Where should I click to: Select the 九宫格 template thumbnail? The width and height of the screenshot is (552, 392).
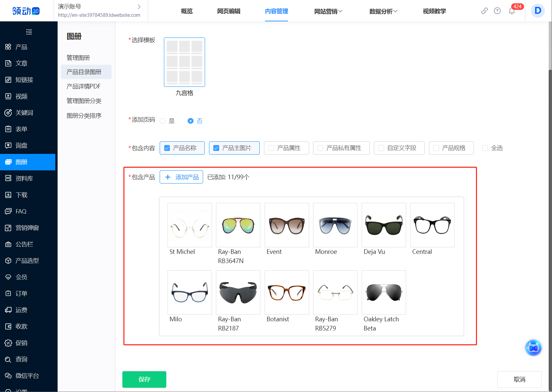184,62
